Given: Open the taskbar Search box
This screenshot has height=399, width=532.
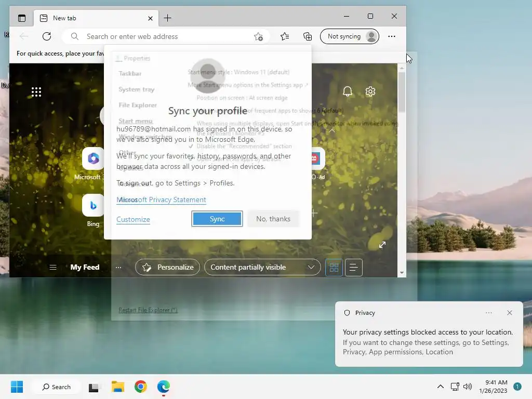Looking at the screenshot, I should [x=56, y=387].
